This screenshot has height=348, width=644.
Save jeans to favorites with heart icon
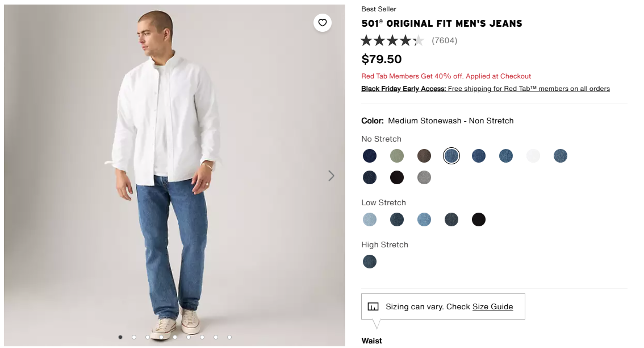click(323, 23)
